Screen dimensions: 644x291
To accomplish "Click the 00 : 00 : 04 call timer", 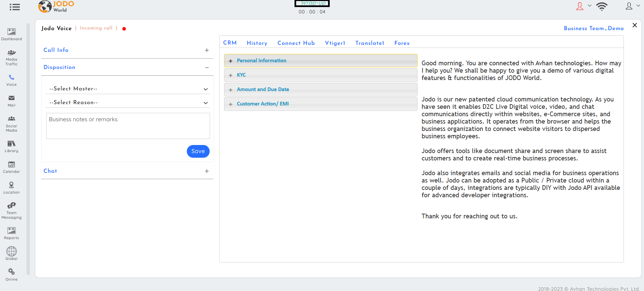I will pos(312,12).
